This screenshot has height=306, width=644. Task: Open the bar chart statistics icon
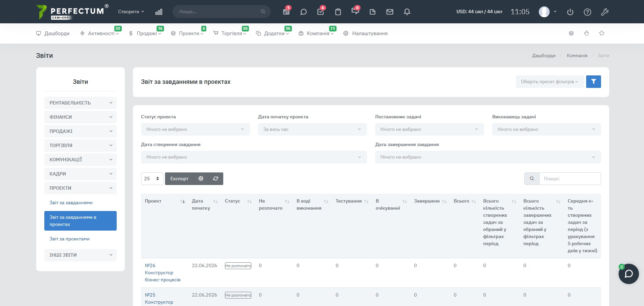click(159, 12)
